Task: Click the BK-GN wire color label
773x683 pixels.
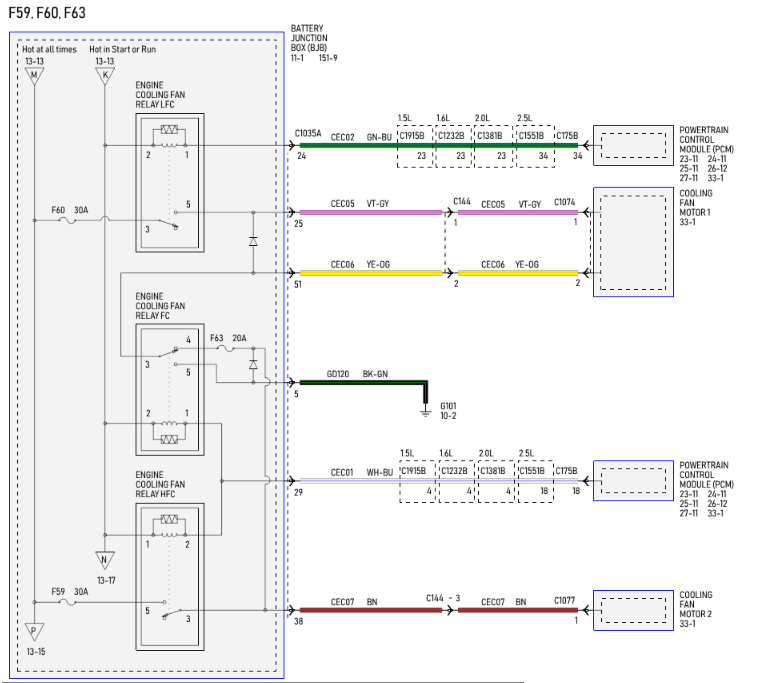Action: coord(375,374)
